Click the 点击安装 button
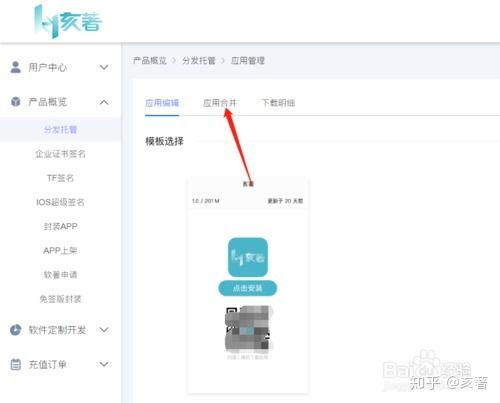This screenshot has height=403, width=500. point(248,288)
